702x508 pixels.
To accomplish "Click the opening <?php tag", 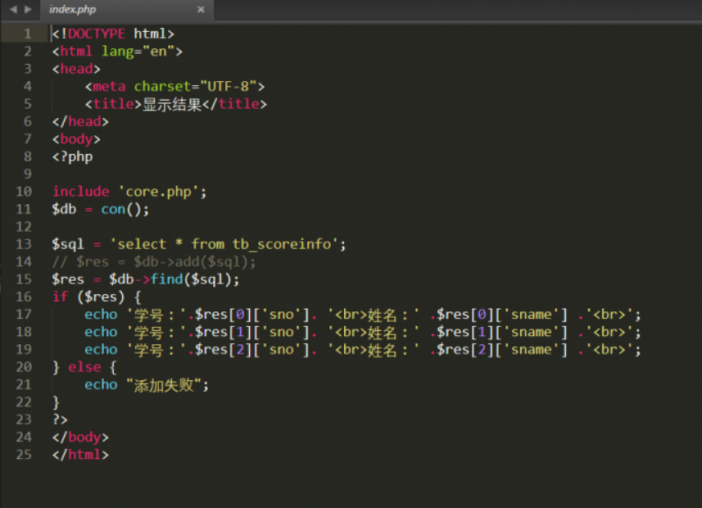I will 72,156.
